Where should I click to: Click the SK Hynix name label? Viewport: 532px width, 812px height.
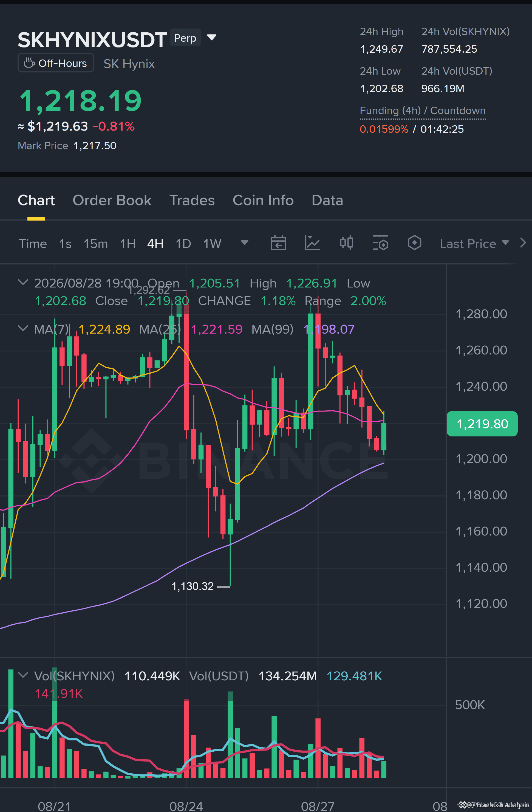129,64
